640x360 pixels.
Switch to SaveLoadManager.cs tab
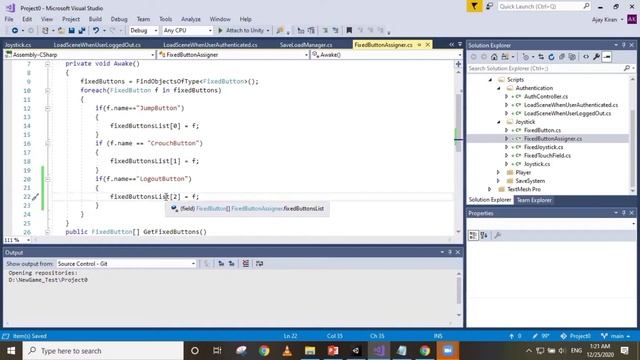click(306, 45)
